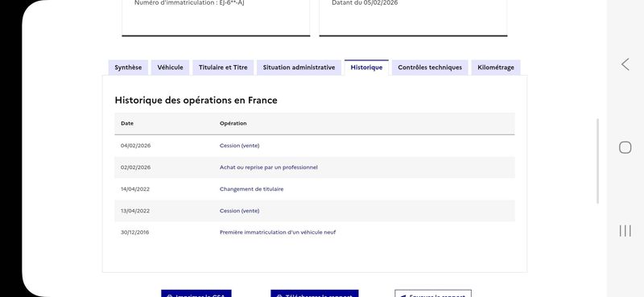Screen dimensions: 644x297
Task: Select the date 13/04/2022
Action: tap(135, 211)
